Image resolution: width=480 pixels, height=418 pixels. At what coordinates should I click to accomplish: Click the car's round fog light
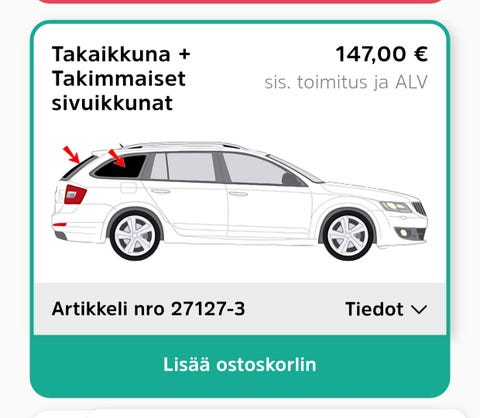(x=404, y=232)
